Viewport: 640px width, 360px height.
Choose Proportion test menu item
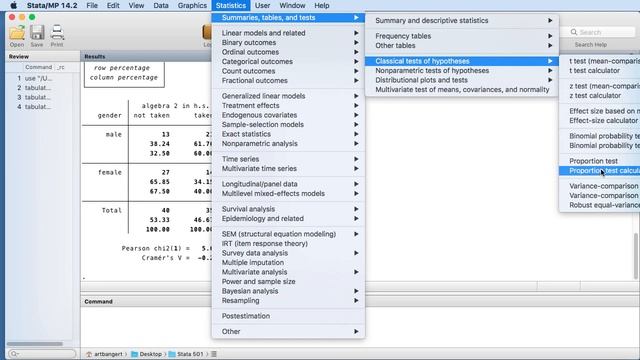[600, 161]
